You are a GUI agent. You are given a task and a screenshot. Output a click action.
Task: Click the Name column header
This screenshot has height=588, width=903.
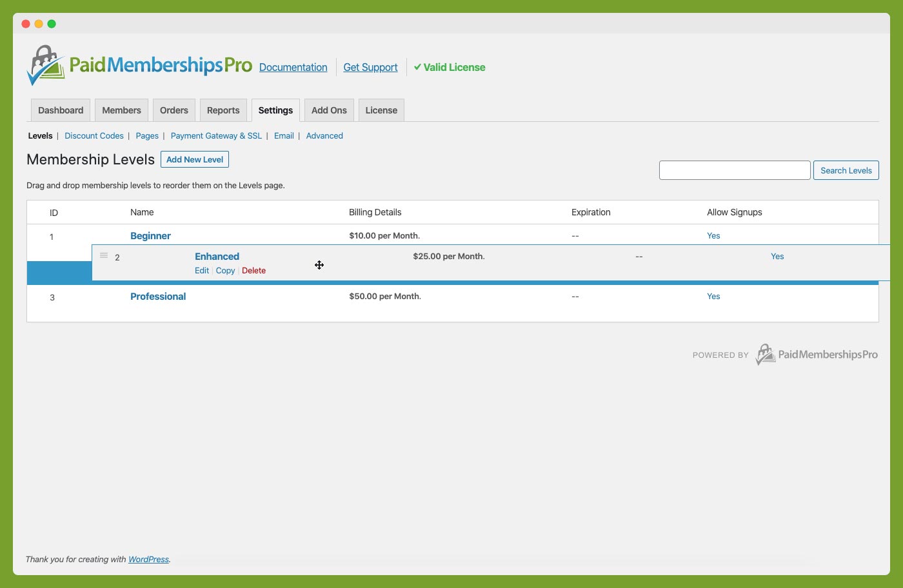[x=142, y=212]
